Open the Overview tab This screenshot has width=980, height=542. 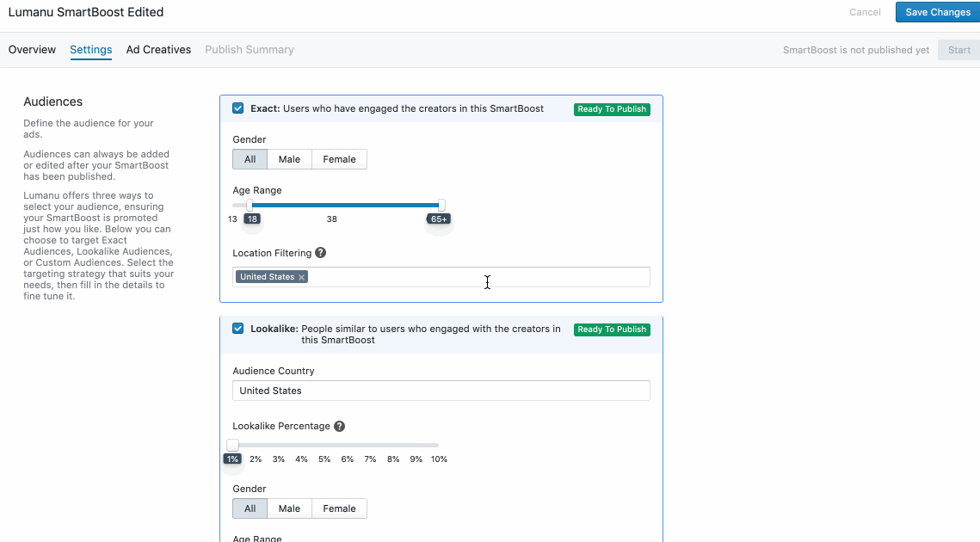pos(32,49)
